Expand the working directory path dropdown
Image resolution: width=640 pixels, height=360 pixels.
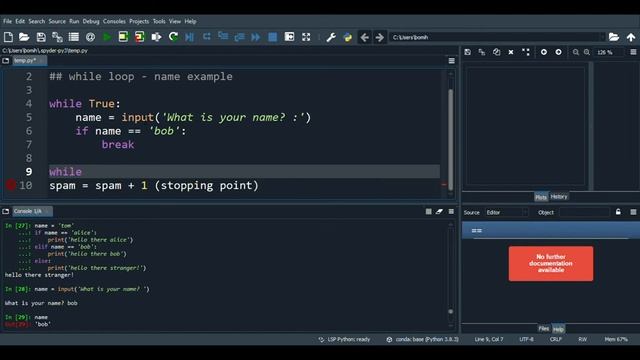[x=602, y=37]
